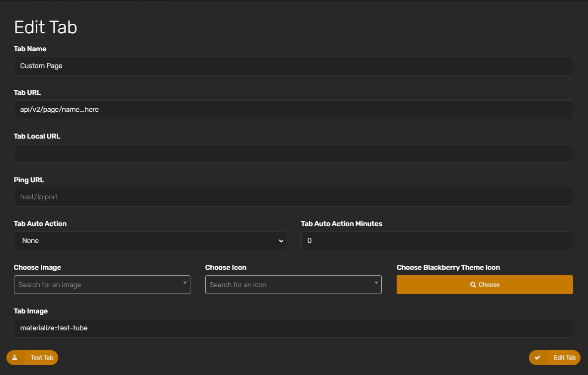Click the Tab Image text field

point(293,328)
